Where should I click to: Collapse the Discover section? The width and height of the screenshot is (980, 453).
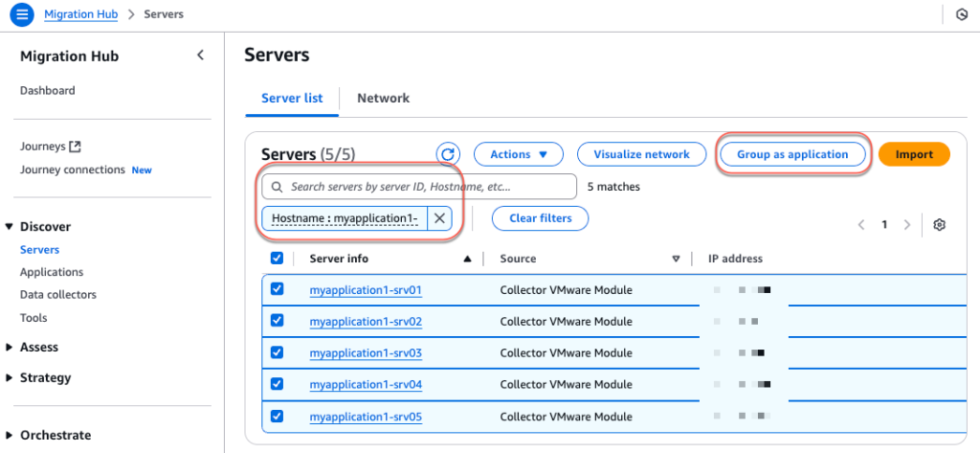point(9,226)
